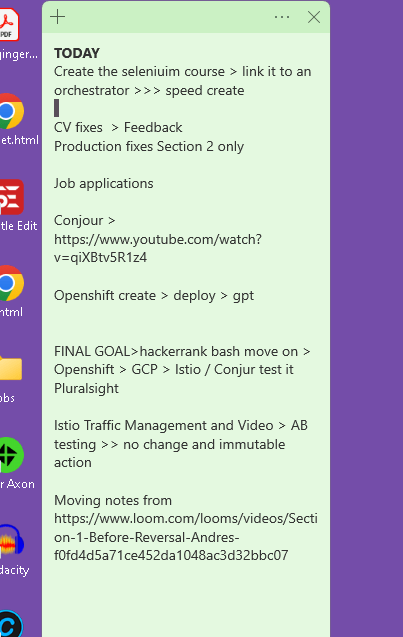Click 'Openshift create > deploy > gpt' line
The width and height of the screenshot is (403, 637).
(x=154, y=295)
